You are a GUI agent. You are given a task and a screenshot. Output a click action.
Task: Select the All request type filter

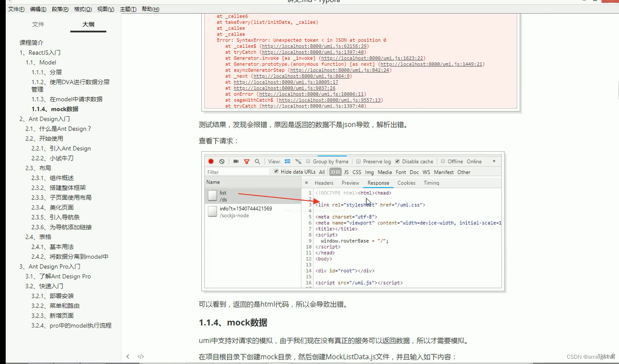(x=322, y=172)
